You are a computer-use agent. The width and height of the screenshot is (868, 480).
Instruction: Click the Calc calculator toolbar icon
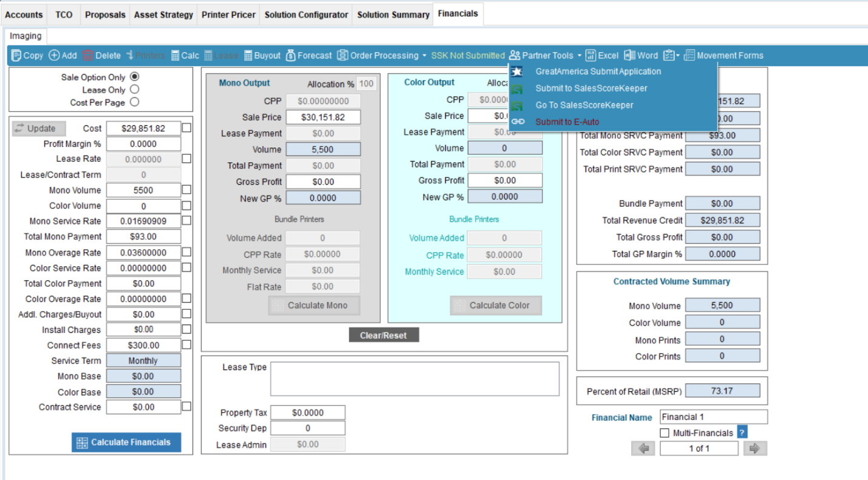coord(175,55)
